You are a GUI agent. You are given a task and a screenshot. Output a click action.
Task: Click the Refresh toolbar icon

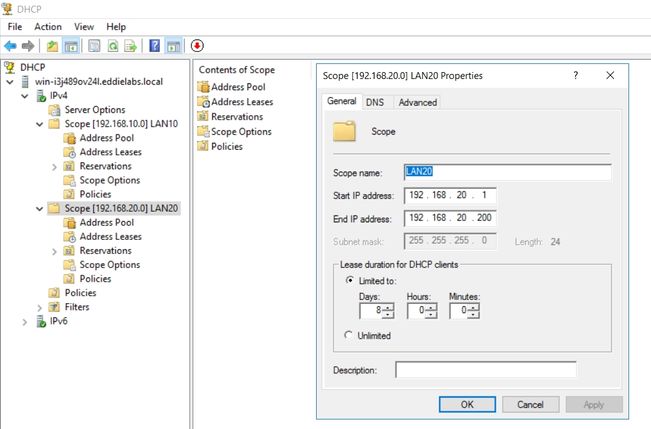pyautogui.click(x=113, y=46)
